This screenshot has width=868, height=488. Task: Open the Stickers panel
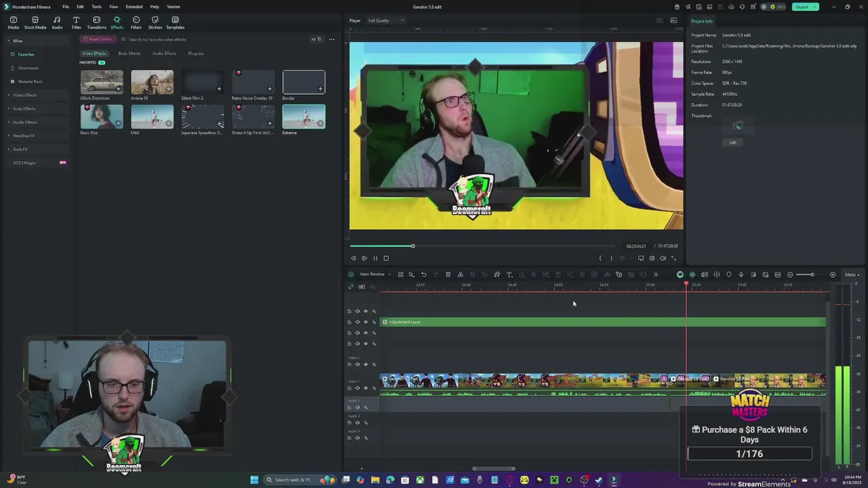click(155, 22)
